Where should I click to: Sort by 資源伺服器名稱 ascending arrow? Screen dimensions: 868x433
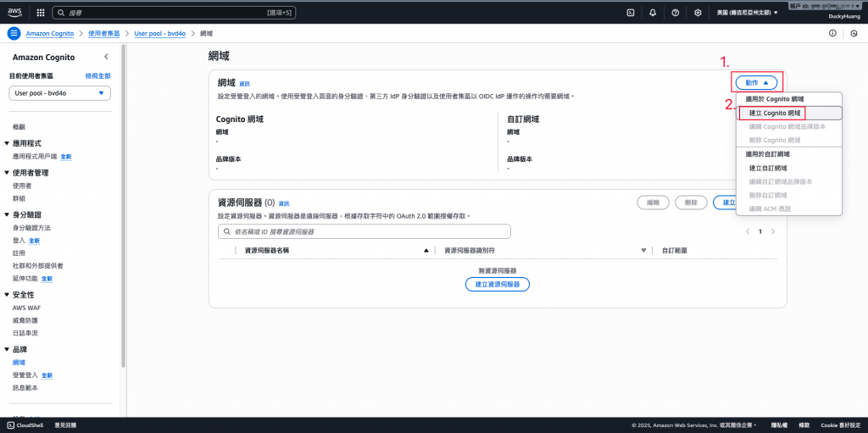426,250
